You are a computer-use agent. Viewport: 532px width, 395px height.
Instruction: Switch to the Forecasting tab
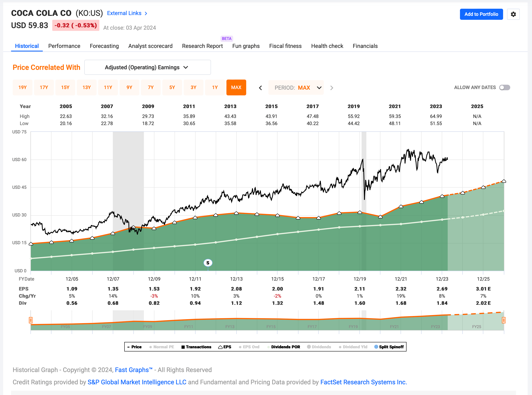pos(104,46)
